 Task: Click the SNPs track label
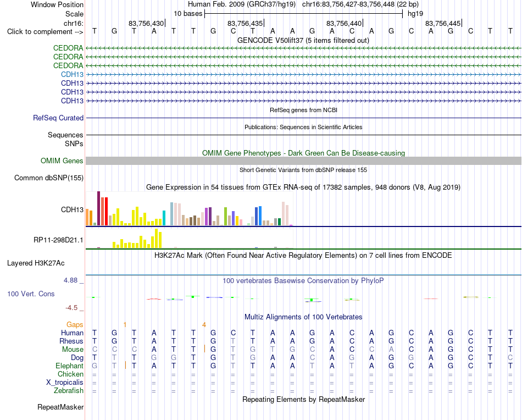click(74, 143)
